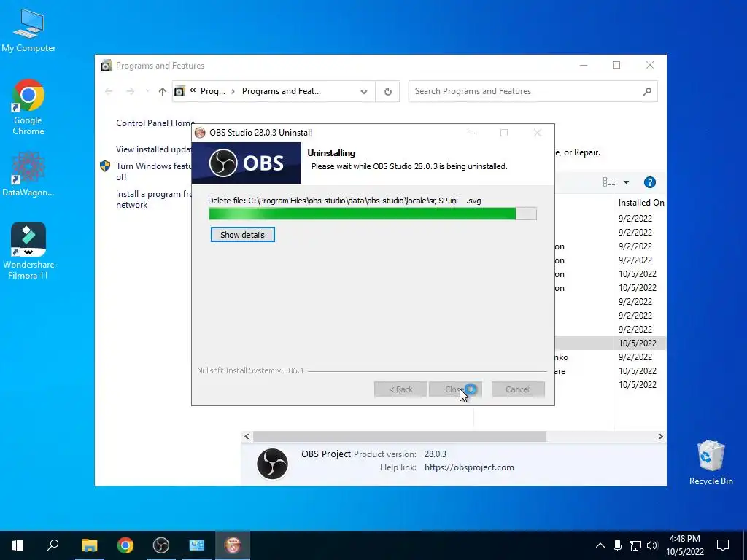Viewport: 747px width, 560px height.
Task: Expand the address bar history dropdown
Action: coord(364,91)
